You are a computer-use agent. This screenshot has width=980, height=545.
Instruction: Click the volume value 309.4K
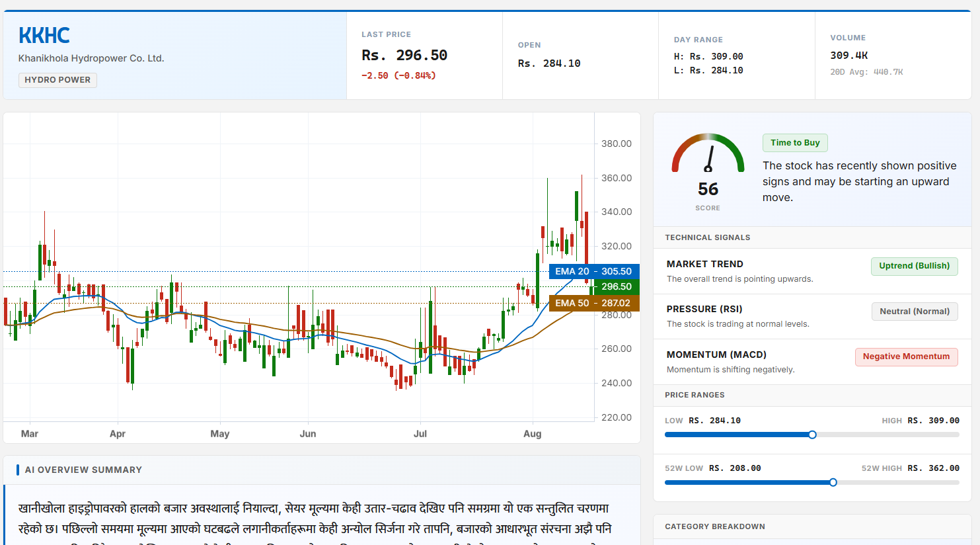(x=849, y=56)
